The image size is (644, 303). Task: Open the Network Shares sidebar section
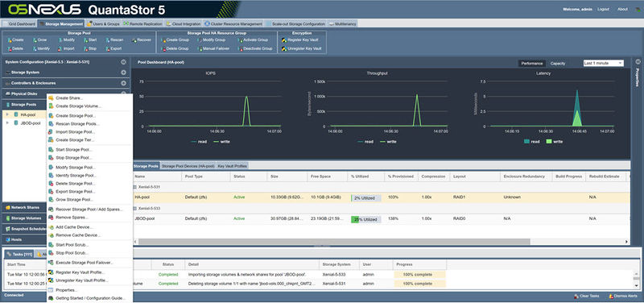[x=25, y=208]
